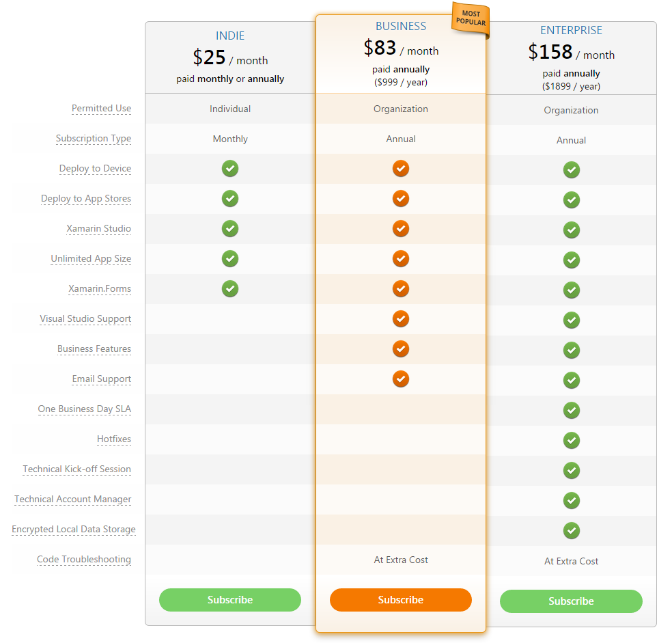Image resolution: width=672 pixels, height=643 pixels.
Task: Select the Email Support checkmark in Business column
Action: click(401, 379)
